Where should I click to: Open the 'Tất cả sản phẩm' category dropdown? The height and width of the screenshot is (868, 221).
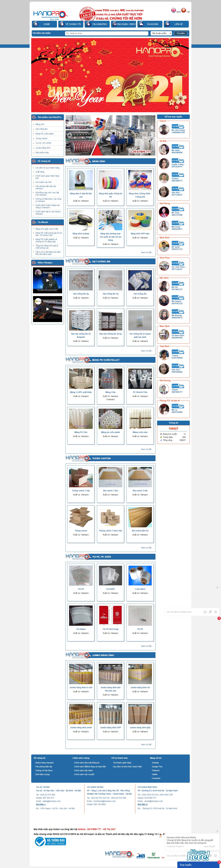coord(161,33)
